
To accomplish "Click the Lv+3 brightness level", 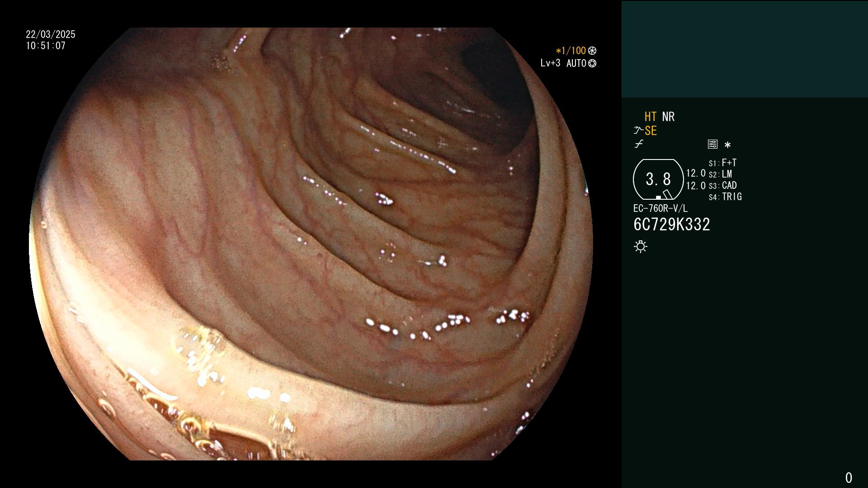I will click(550, 63).
